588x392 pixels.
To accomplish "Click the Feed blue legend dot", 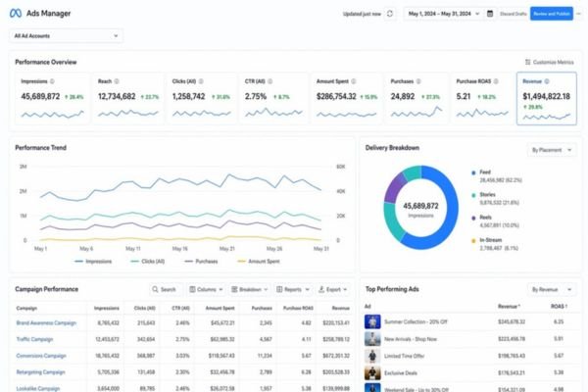I will [x=473, y=172].
